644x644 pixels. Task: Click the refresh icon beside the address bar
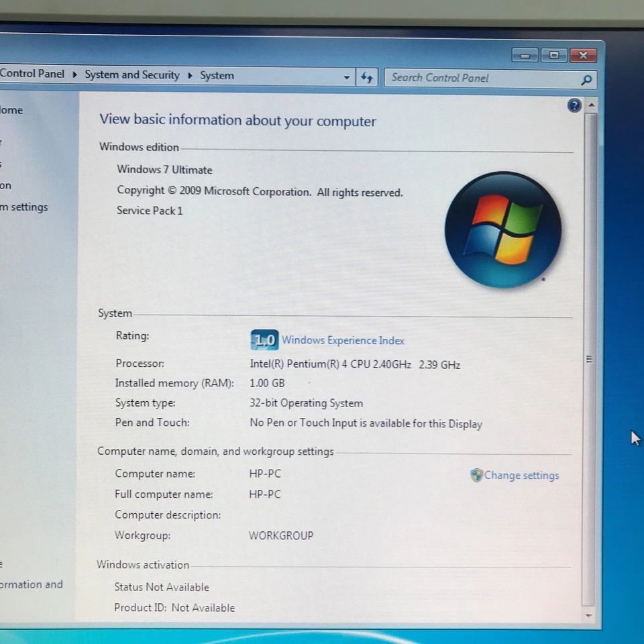point(366,77)
